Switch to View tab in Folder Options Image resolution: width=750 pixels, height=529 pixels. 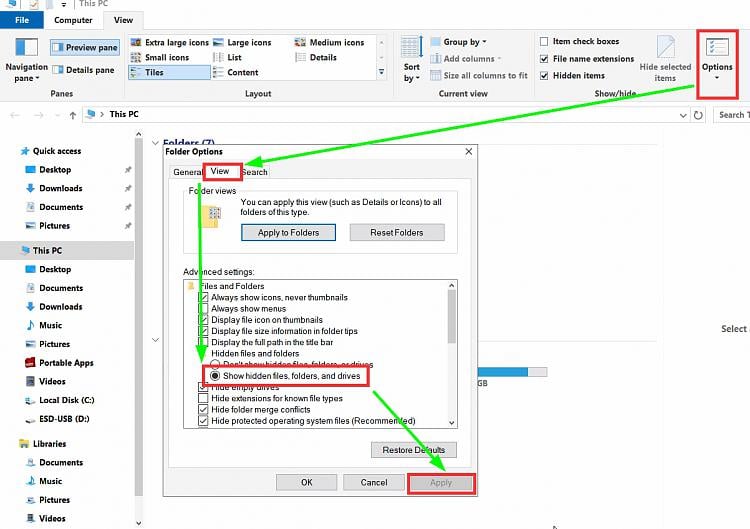[220, 171]
